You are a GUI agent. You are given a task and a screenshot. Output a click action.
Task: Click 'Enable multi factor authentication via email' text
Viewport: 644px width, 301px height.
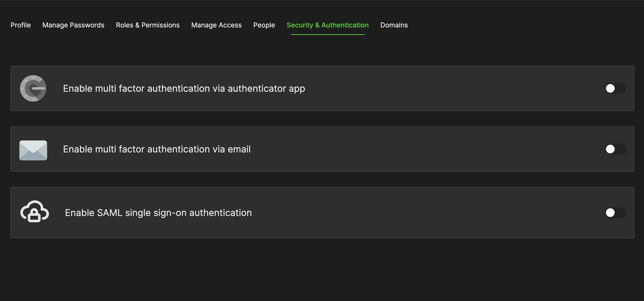click(157, 149)
